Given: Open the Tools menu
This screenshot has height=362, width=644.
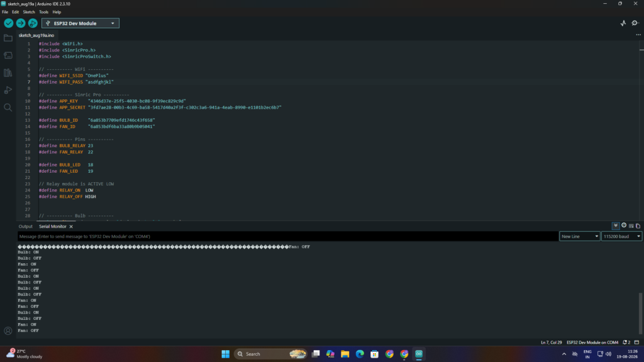Looking at the screenshot, I should pos(43,12).
